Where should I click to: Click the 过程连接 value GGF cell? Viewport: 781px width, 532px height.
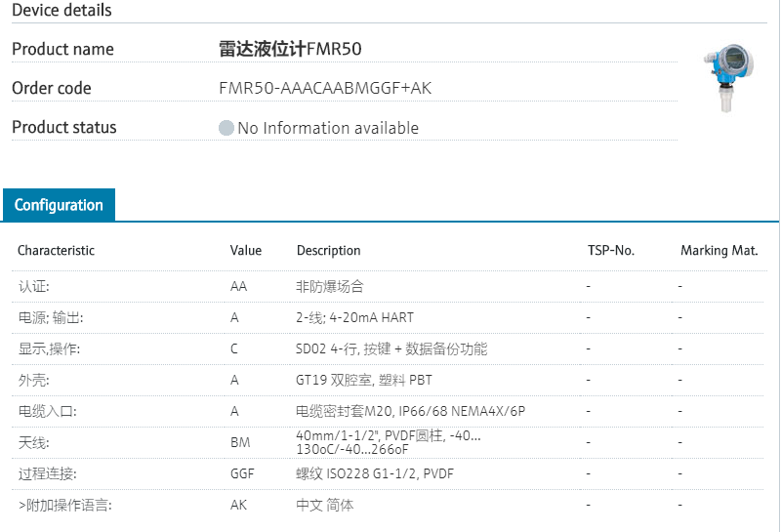(242, 474)
